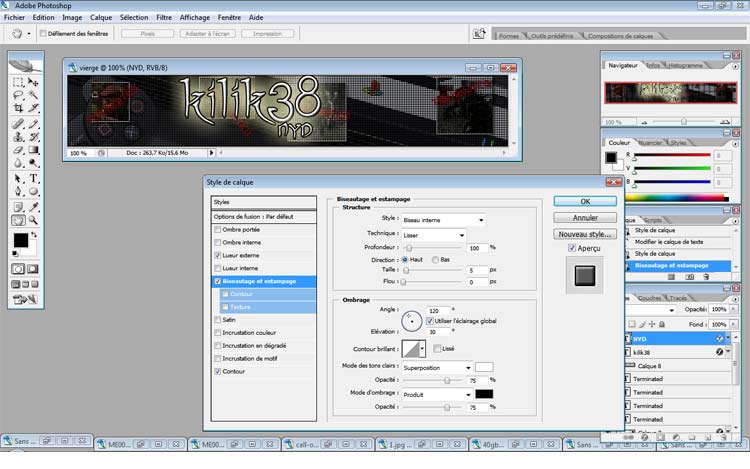Enable the Satin effect
Screen dimensions: 750x469
click(x=218, y=320)
